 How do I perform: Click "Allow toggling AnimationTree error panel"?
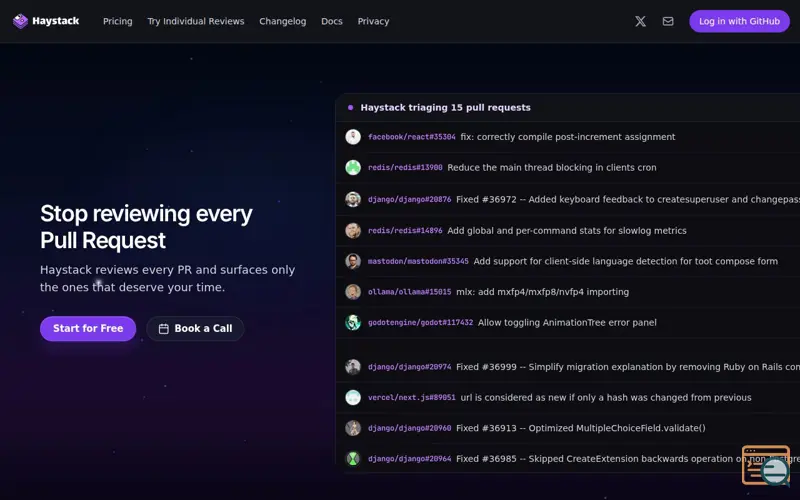567,322
